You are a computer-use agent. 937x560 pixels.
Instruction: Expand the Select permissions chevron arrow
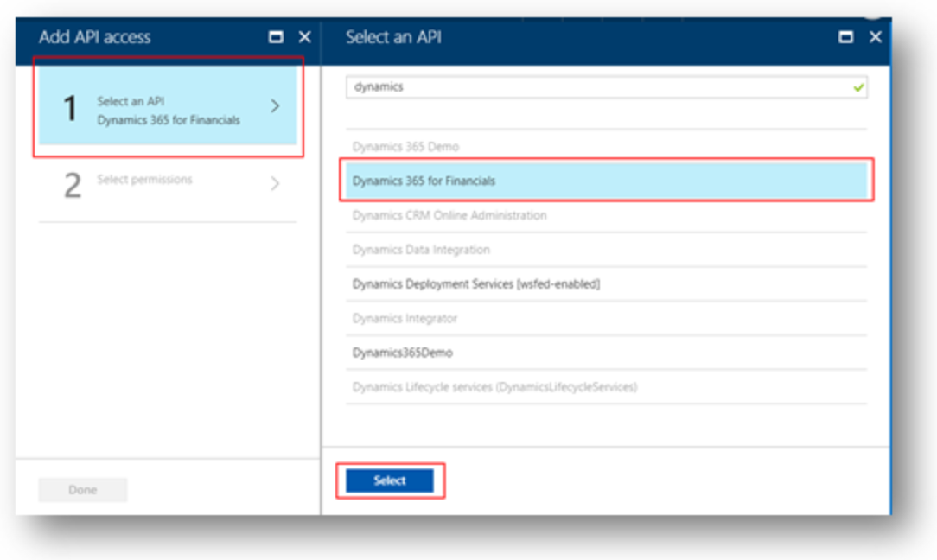[275, 183]
